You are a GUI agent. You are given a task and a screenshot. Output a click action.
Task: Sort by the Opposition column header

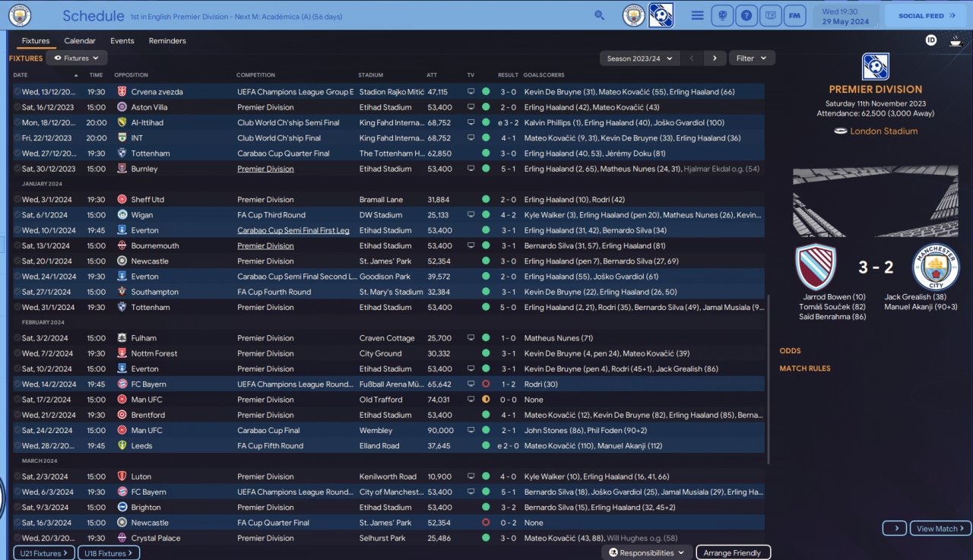(131, 75)
